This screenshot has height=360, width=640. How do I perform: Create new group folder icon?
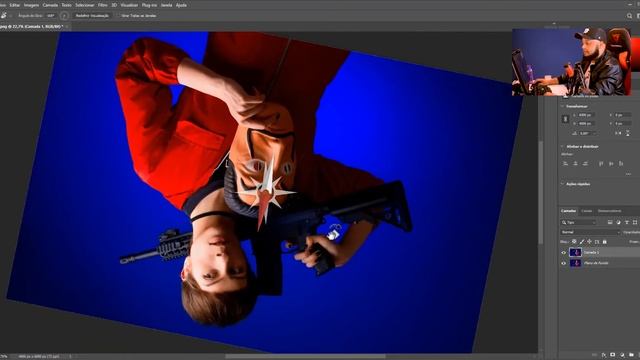[x=631, y=355]
